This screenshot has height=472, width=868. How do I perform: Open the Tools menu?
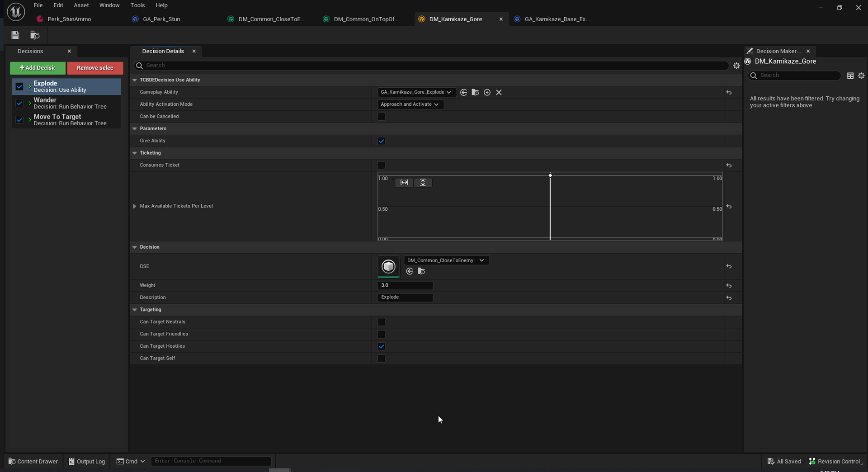point(137,5)
